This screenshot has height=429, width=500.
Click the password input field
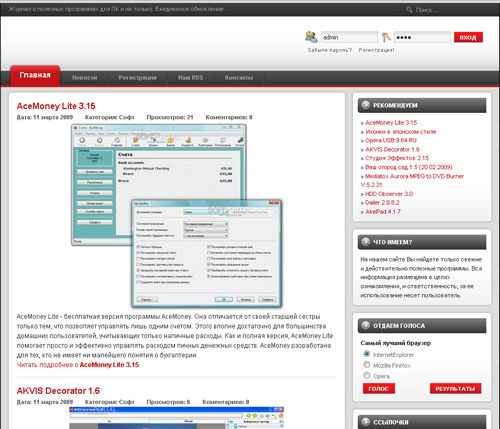422,37
